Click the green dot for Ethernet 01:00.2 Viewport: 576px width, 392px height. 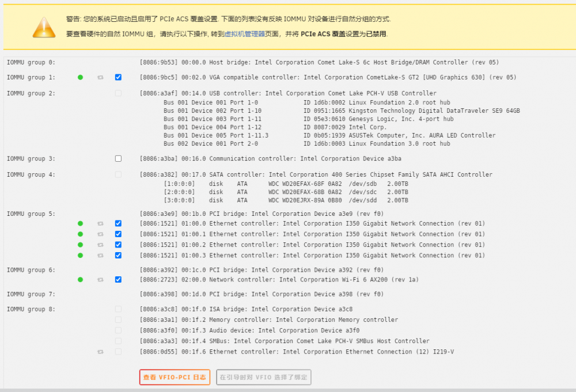(x=80, y=245)
